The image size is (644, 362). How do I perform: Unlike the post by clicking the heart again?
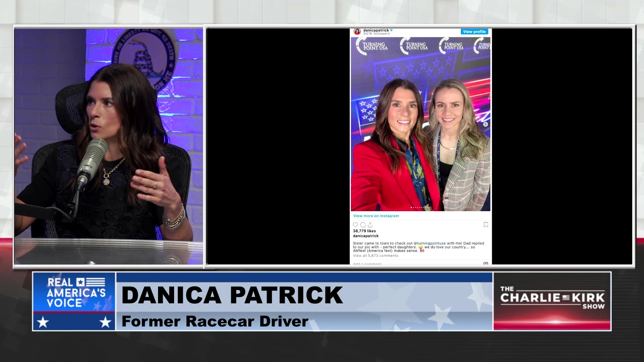356,225
